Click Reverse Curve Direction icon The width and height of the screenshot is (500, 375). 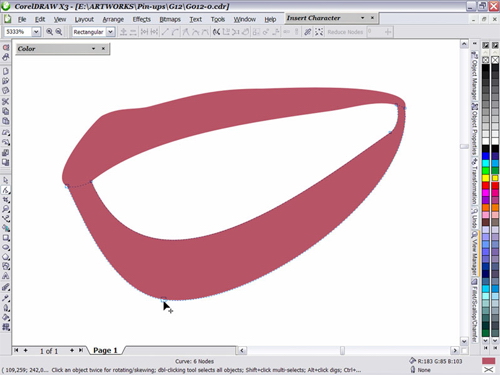[216, 32]
